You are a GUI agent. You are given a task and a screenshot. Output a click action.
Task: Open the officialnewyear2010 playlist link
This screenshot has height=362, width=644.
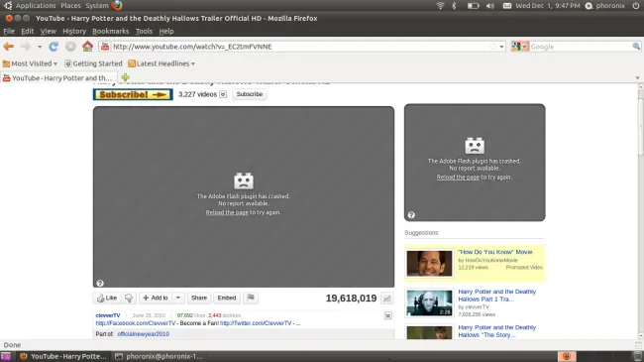(143, 334)
